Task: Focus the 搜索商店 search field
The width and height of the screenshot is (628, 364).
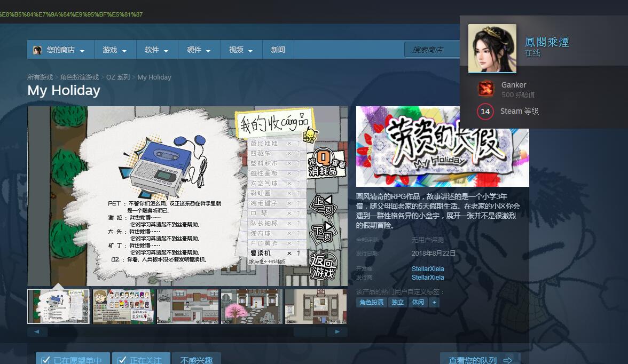Action: coord(431,50)
